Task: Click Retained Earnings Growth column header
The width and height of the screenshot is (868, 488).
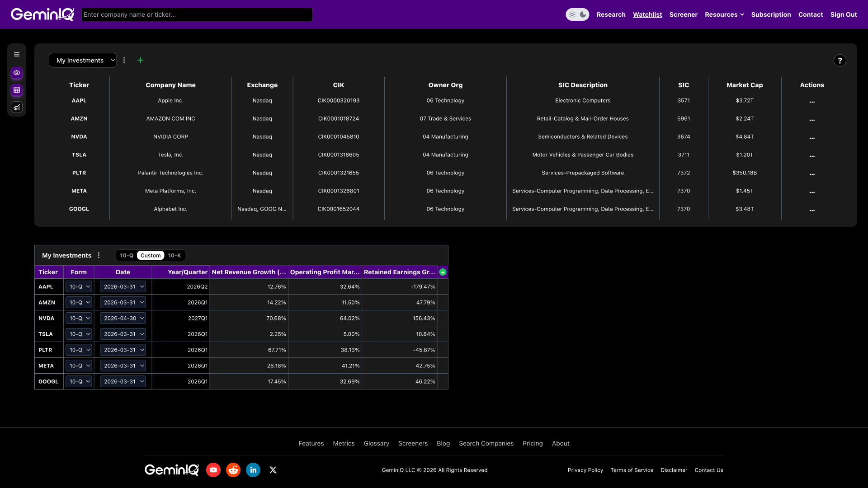Action: coord(400,272)
